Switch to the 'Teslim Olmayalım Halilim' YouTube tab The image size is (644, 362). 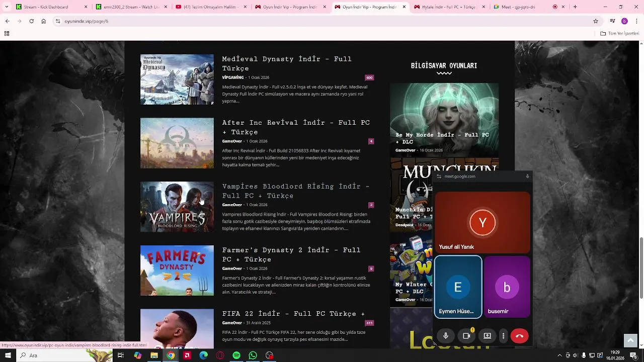pyautogui.click(x=211, y=7)
